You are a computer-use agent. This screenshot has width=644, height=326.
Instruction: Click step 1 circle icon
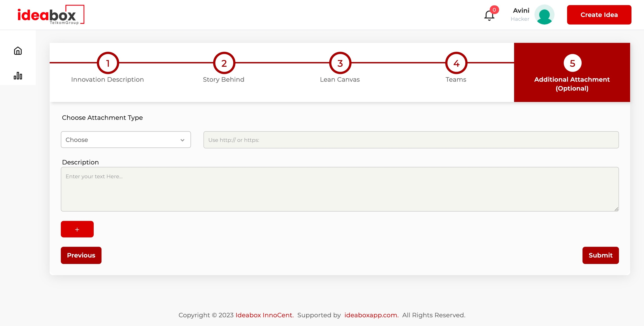pyautogui.click(x=108, y=63)
